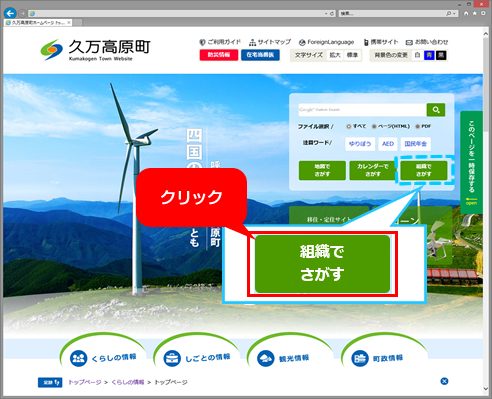Expand the browser search box dropdown
The image size is (492, 399).
455,14
